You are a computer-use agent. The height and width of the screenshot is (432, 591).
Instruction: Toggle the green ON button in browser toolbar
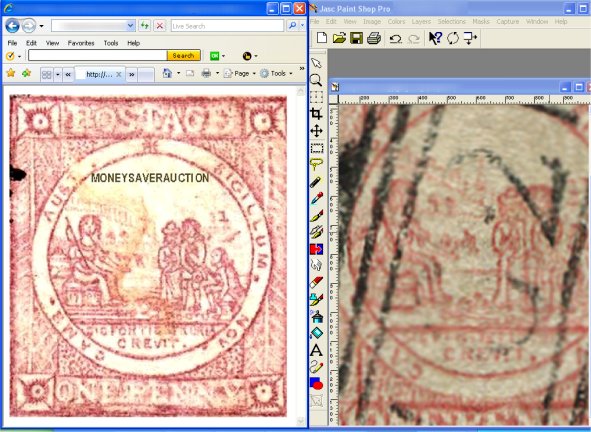pos(214,56)
